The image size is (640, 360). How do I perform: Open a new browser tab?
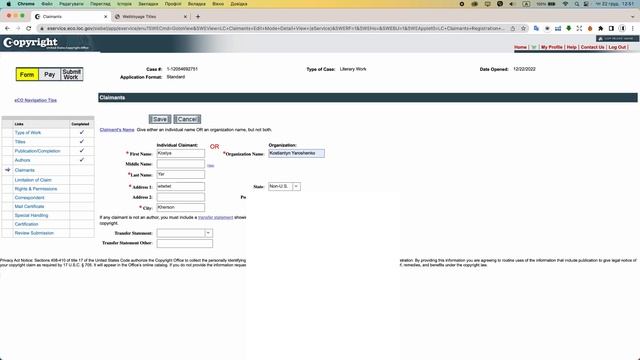[198, 17]
